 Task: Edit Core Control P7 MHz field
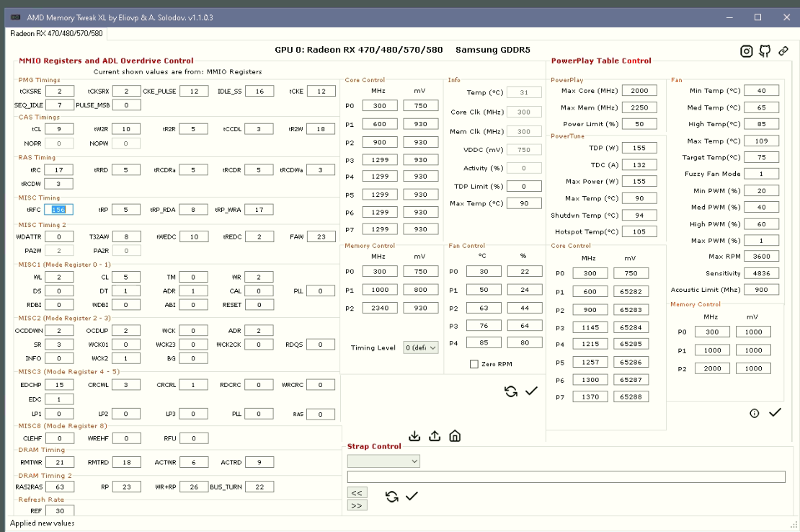[380, 229]
